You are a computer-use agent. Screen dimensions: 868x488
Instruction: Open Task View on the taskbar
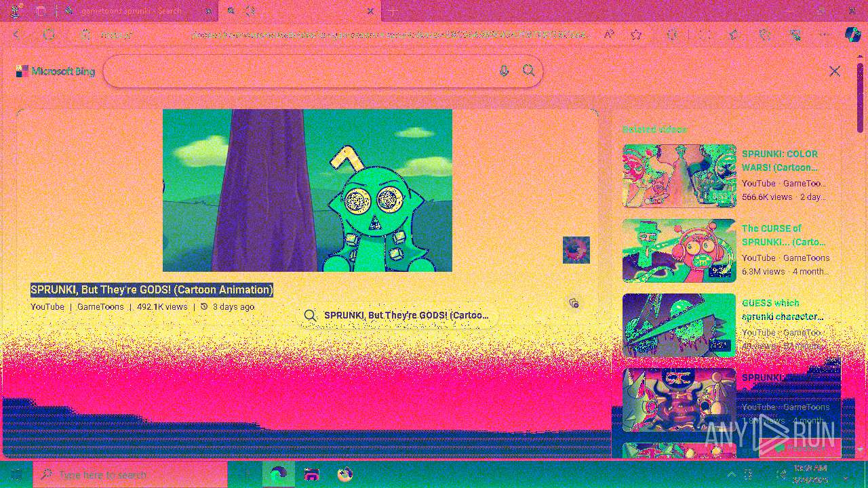(x=245, y=474)
